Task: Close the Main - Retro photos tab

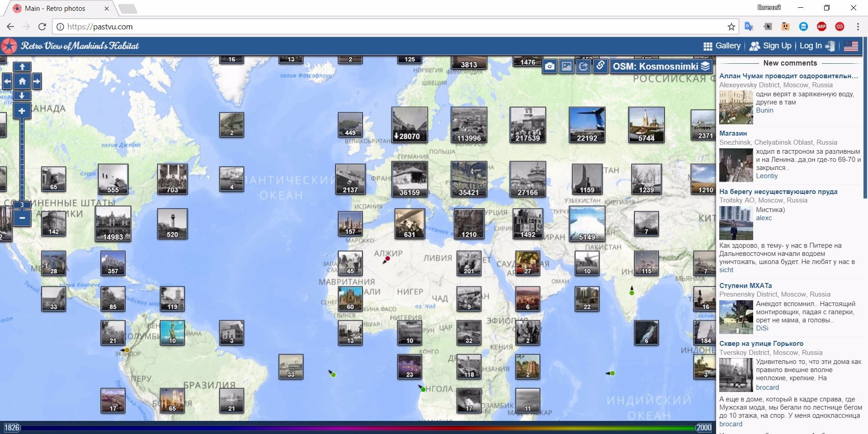Action: pos(107,8)
